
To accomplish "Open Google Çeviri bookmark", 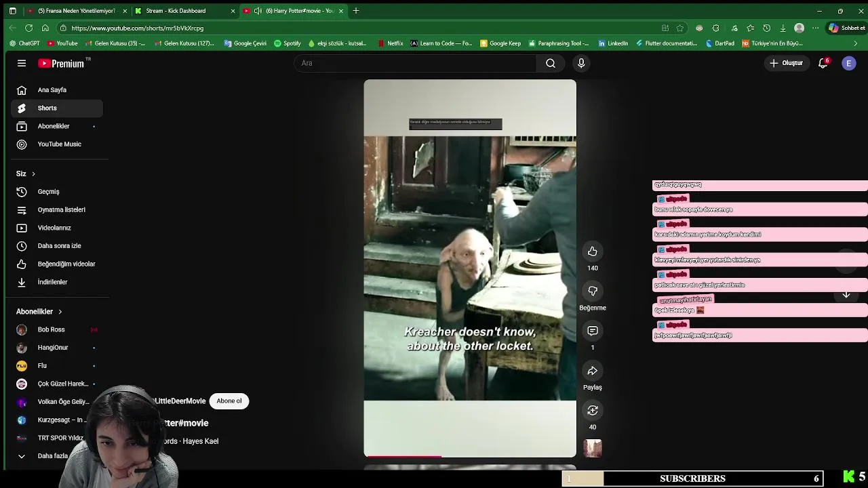I will [245, 43].
